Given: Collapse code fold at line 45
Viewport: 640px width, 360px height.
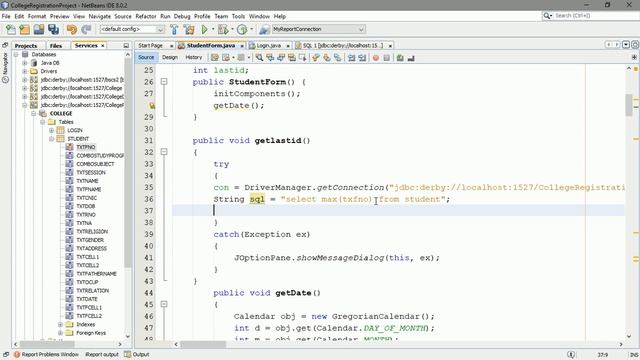Looking at the screenshot, I should [164, 304].
